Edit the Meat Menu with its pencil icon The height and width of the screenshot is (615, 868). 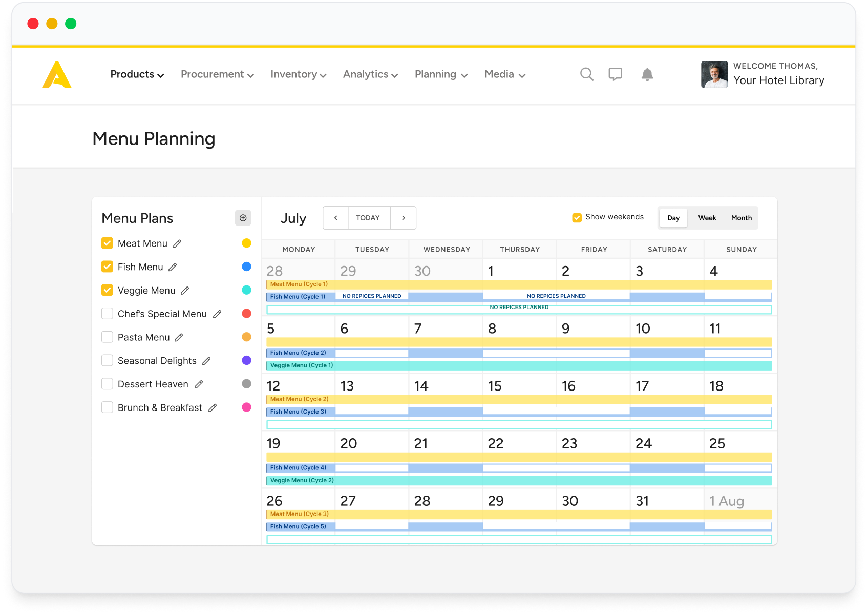tap(177, 243)
